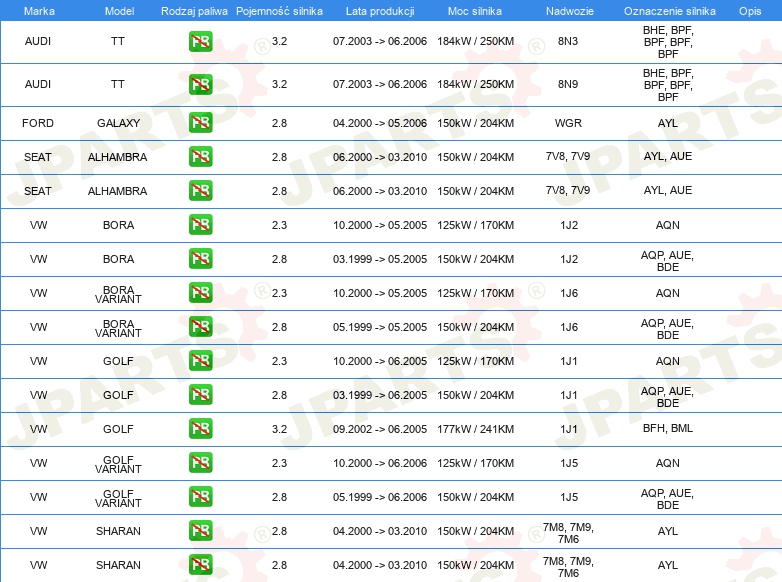Click the fuel icon in the VW GOLF 3.2 row
Screen dimensions: 782x582
coord(200,428)
